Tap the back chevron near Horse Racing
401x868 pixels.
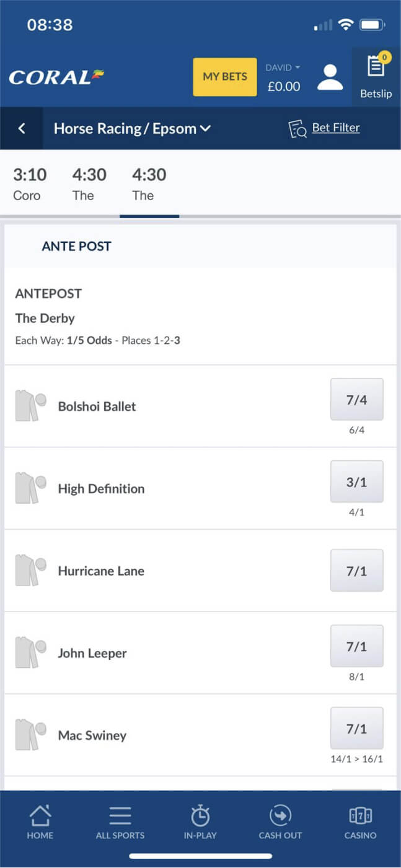pos(22,128)
